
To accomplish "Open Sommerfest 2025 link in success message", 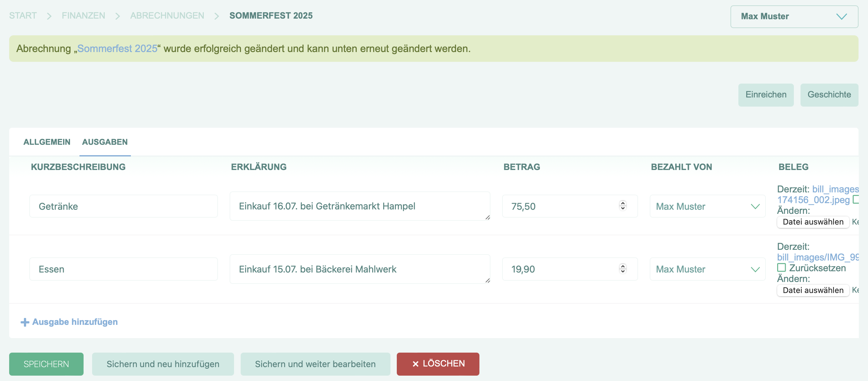I will [117, 49].
